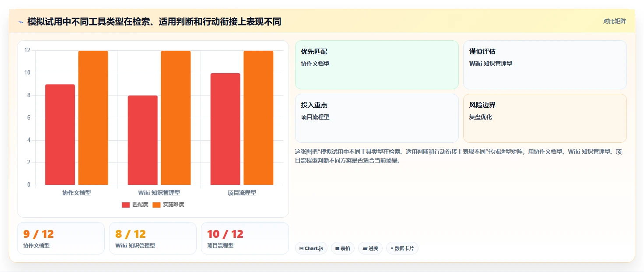The height and width of the screenshot is (272, 644).
Task: Toggle the 匹配度 legend item
Action: (135, 205)
